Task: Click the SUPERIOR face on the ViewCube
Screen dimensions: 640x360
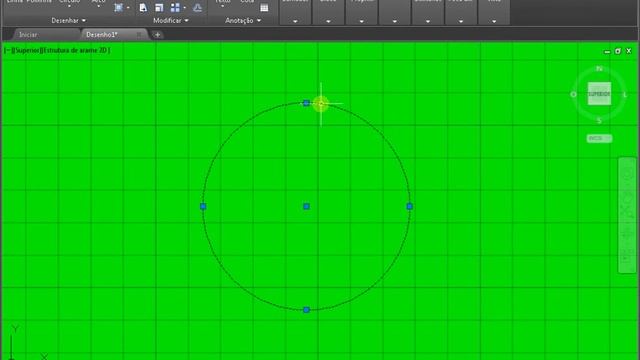Action: point(599,94)
